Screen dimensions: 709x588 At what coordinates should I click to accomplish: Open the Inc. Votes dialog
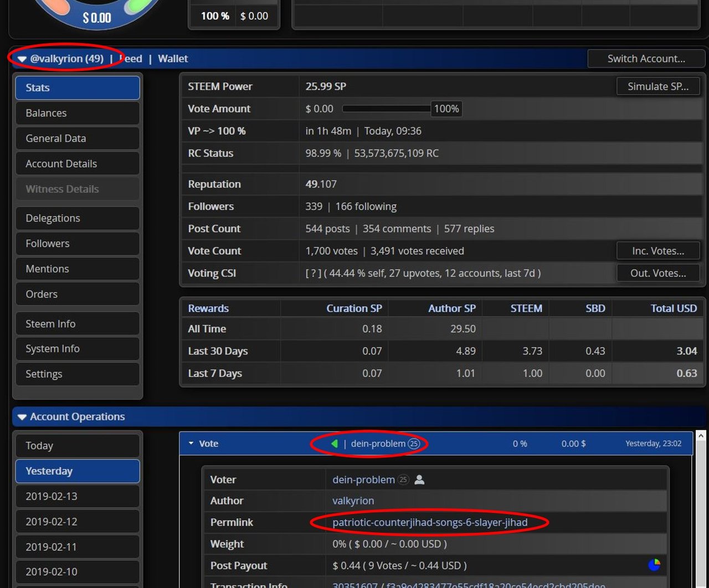658,251
